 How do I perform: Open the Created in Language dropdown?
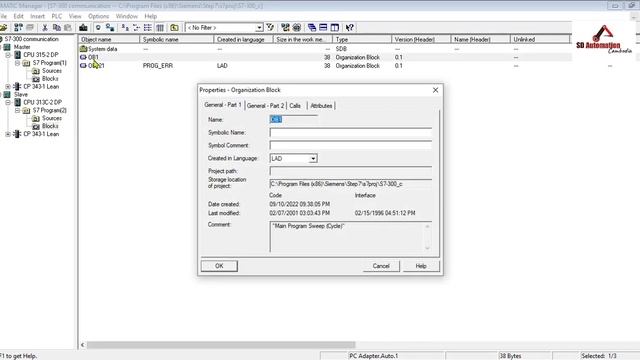(x=313, y=158)
